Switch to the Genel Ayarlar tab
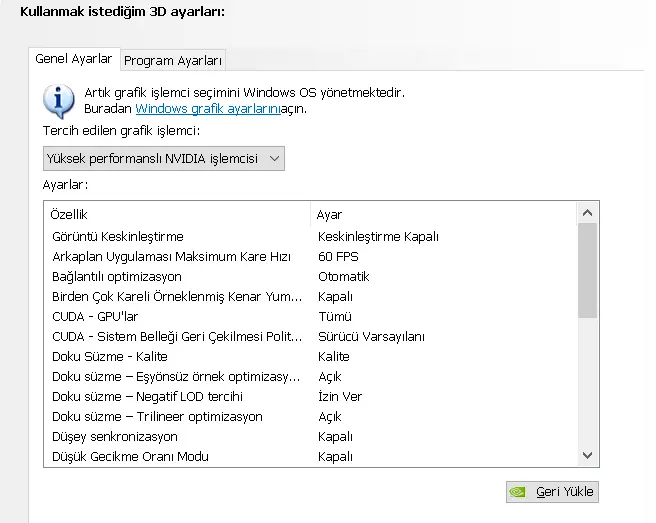 [74, 59]
